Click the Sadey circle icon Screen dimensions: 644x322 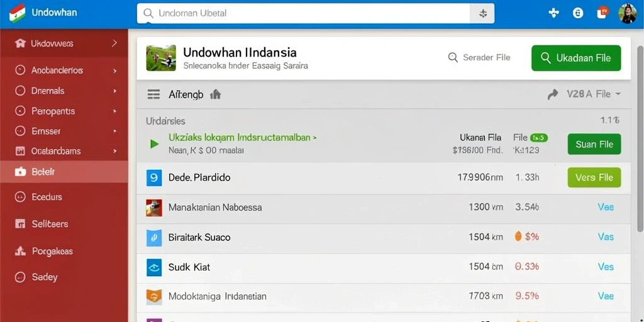(x=20, y=277)
